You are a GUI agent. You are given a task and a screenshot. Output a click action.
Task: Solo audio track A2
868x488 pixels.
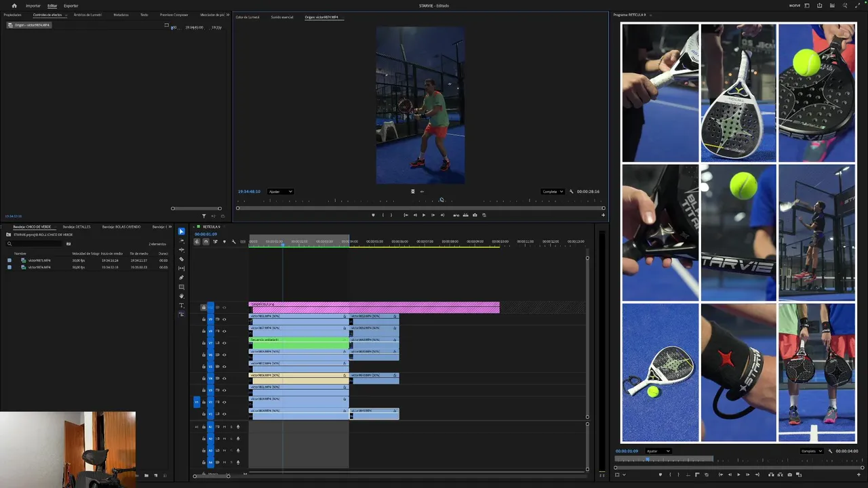[231, 439]
